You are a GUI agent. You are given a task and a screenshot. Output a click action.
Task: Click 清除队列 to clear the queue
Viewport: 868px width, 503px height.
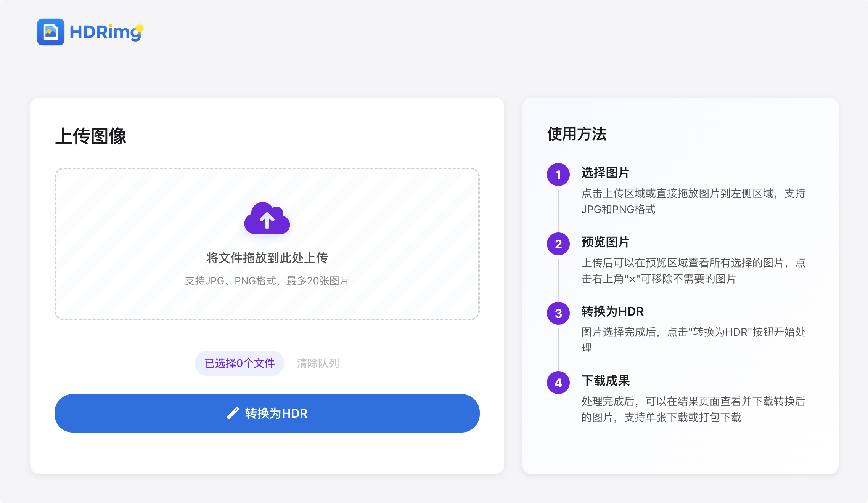click(318, 363)
